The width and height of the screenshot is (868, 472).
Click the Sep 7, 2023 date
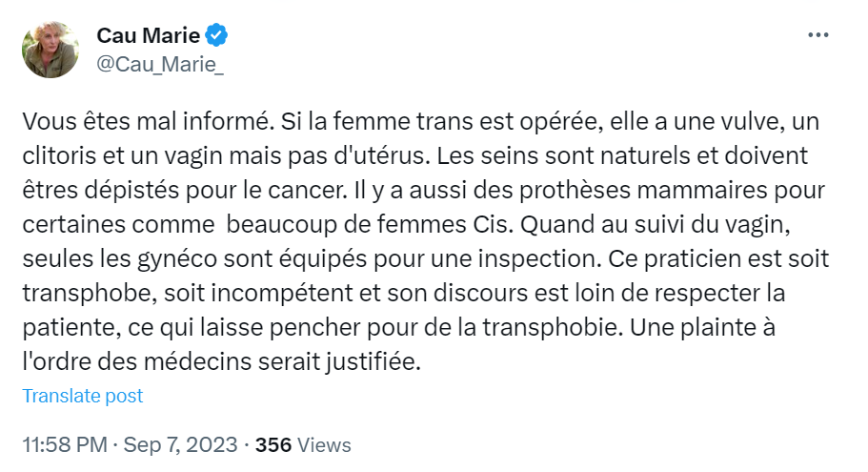(180, 445)
